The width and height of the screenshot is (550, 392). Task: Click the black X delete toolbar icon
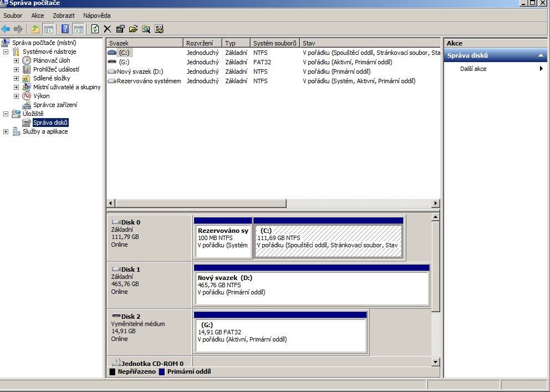pos(108,29)
